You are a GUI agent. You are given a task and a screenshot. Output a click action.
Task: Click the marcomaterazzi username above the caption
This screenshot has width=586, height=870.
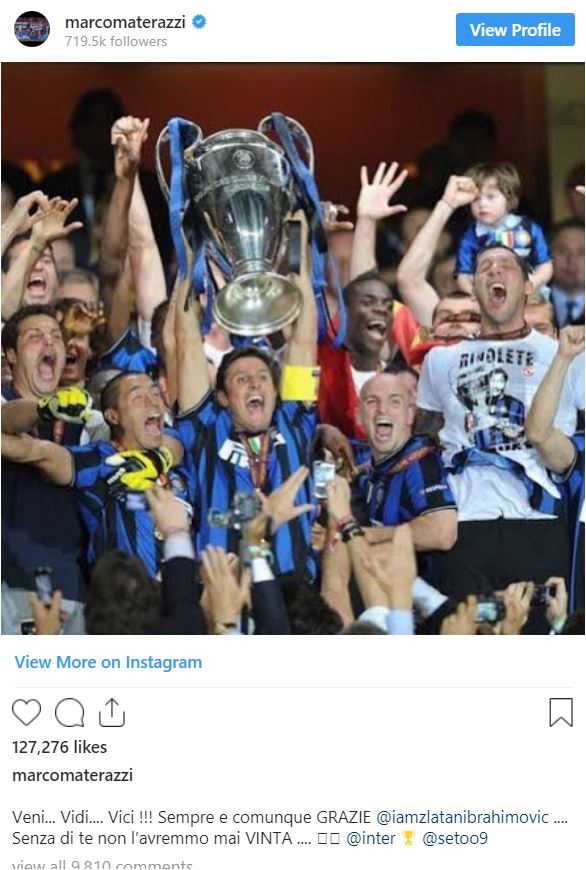[x=72, y=775]
